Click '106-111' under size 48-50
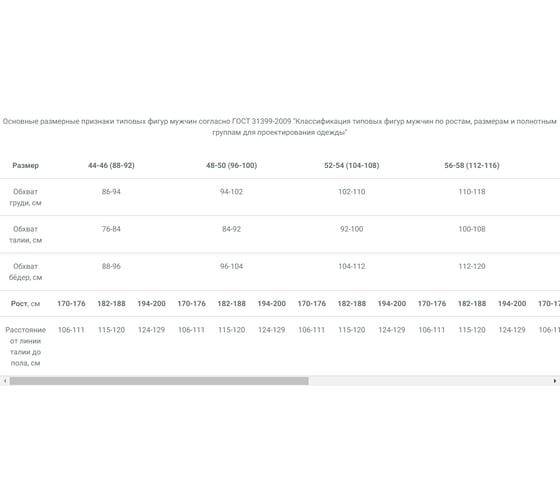This screenshot has width=560, height=504. [x=191, y=330]
